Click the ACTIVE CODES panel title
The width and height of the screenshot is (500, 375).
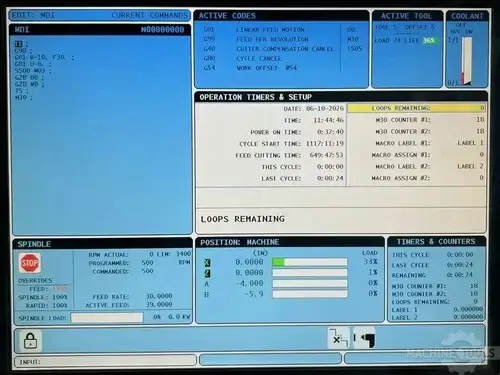tap(227, 16)
